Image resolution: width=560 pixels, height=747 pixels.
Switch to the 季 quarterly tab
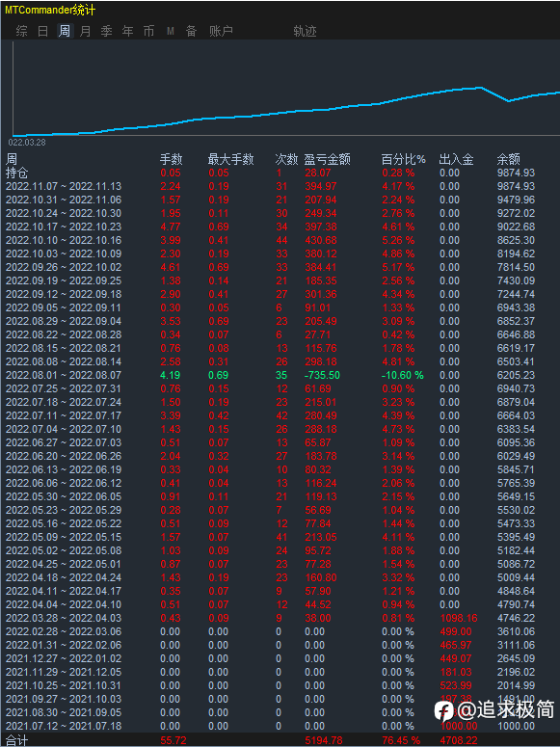tap(106, 31)
